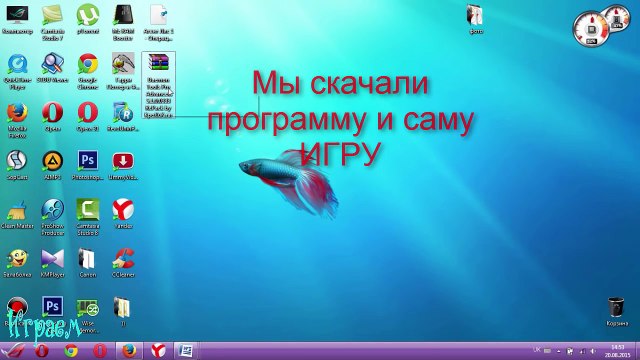Image resolution: width=640 pixels, height=360 pixels.
Task: Open the STDU Viewer desktop shortcut
Action: click(x=52, y=68)
